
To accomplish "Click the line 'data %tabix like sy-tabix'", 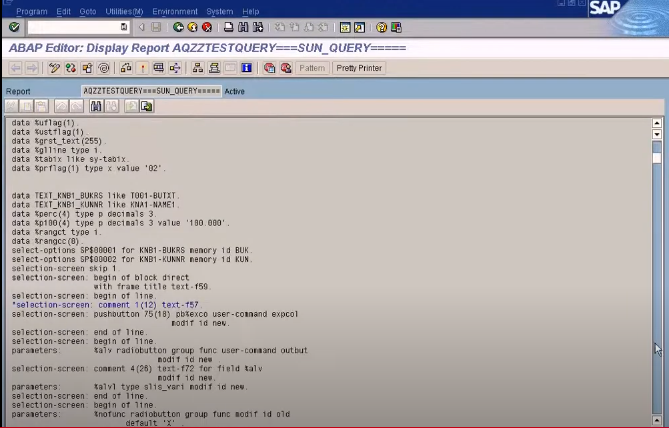I will coord(70,159).
